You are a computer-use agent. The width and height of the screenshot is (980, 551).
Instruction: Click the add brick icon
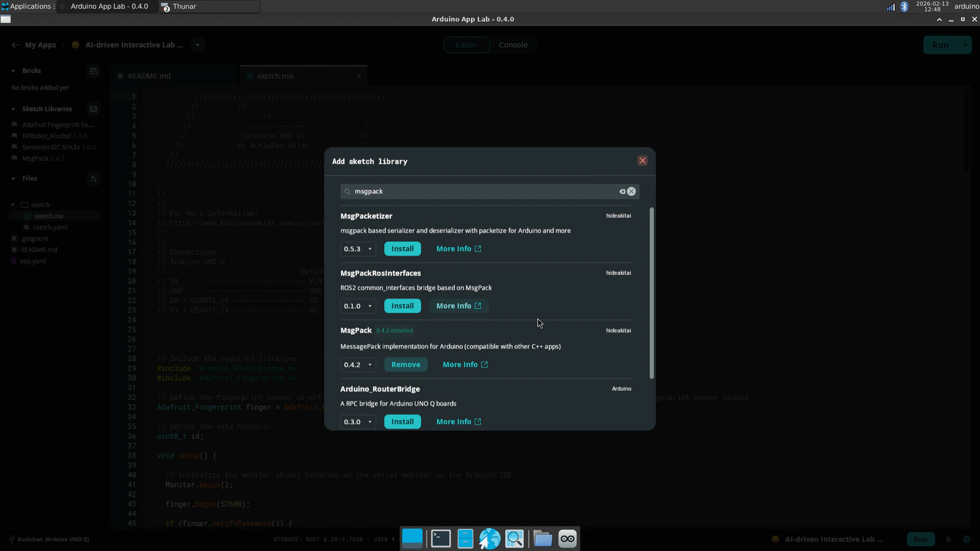93,71
